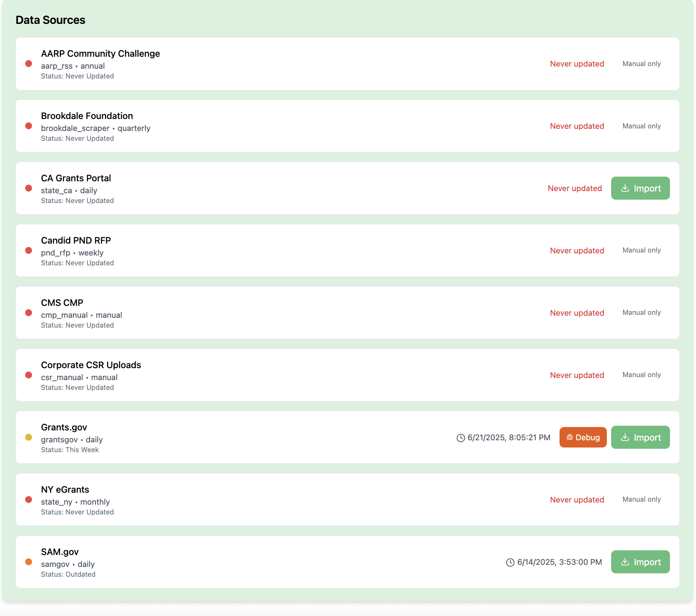Viewport: 696px width, 616px height.
Task: Click the red status dot for Corporate CSR Uploads
Action: pyautogui.click(x=29, y=375)
